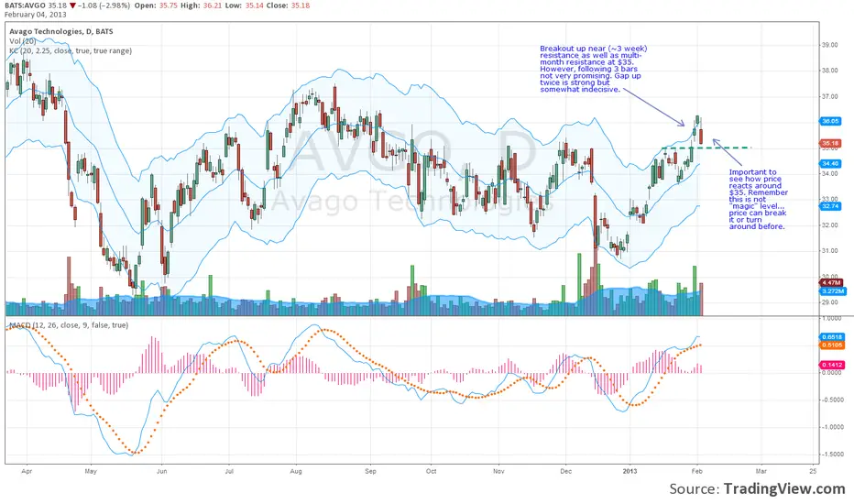
Task: Select the green dashed $35 resistance line
Action: [706, 148]
